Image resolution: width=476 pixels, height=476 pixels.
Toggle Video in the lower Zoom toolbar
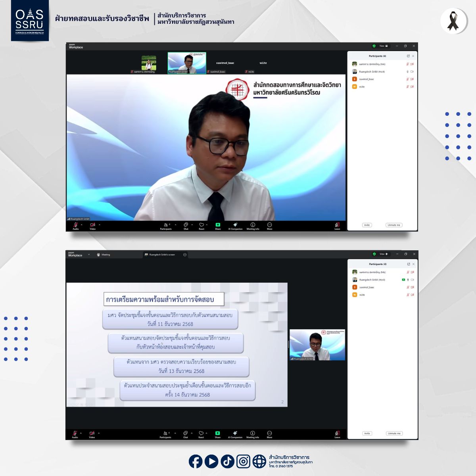(x=92, y=433)
